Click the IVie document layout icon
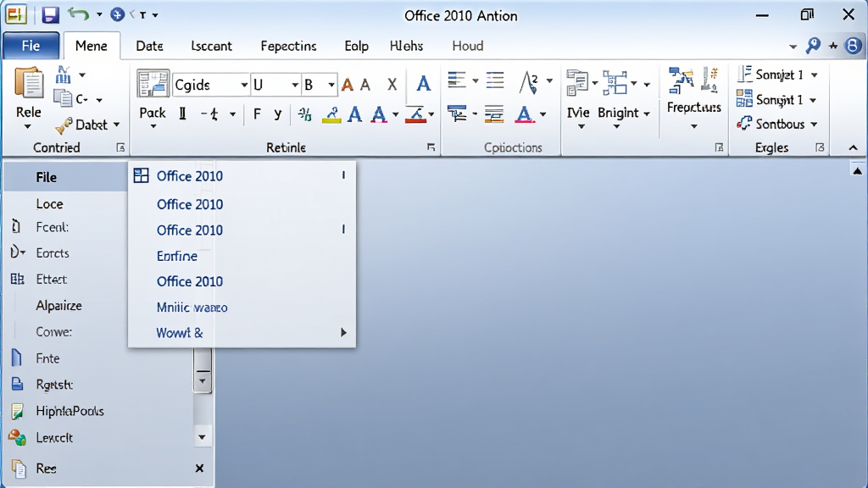The width and height of the screenshot is (868, 488). (576, 83)
